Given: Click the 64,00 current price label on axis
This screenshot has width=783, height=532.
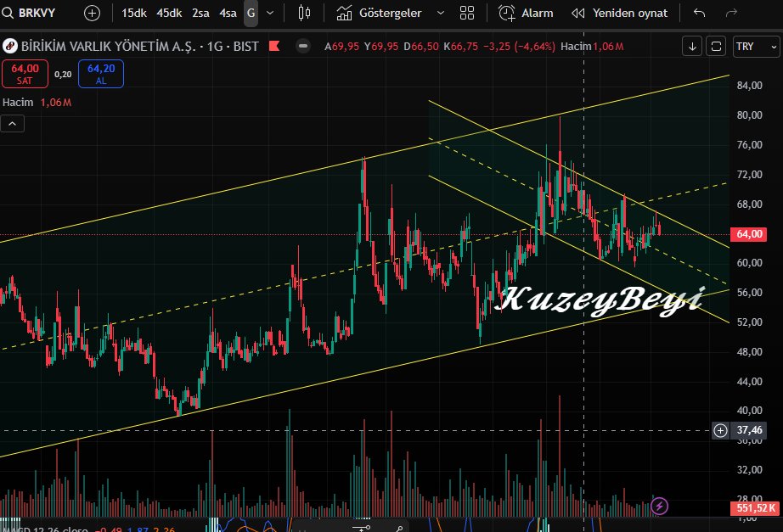Looking at the screenshot, I should (x=748, y=234).
